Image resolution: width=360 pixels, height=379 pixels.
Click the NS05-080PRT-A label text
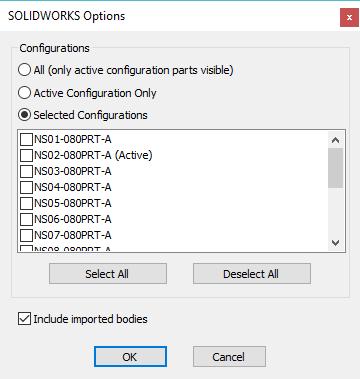(x=73, y=203)
